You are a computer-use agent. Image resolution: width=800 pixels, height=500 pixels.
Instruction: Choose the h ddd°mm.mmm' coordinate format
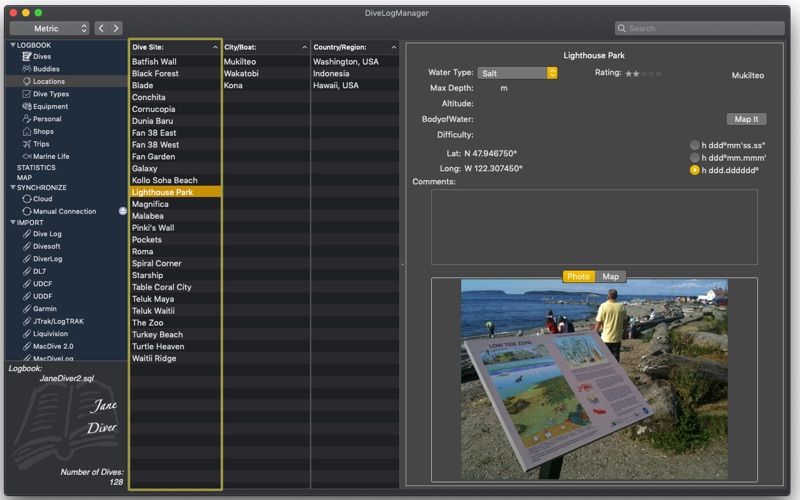tap(695, 158)
